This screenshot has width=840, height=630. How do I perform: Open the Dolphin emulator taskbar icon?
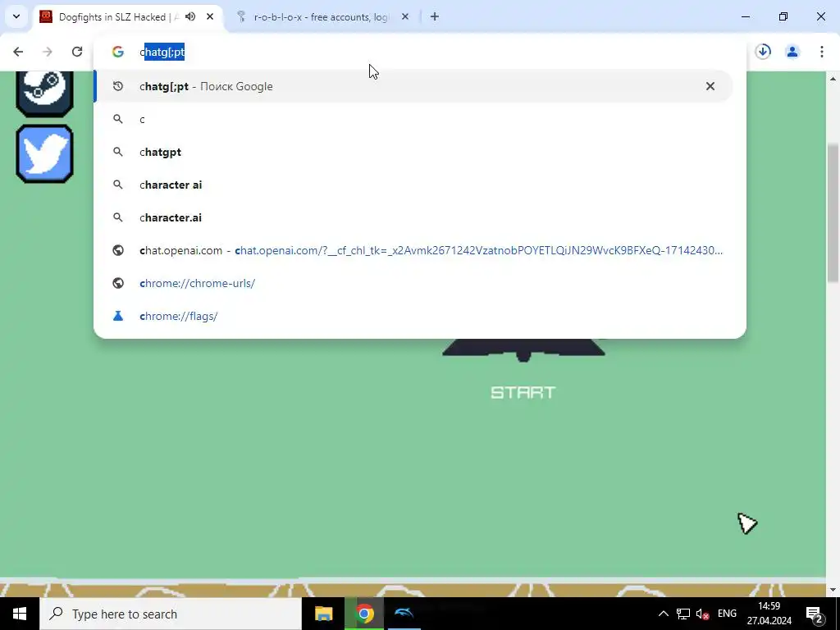tap(404, 614)
